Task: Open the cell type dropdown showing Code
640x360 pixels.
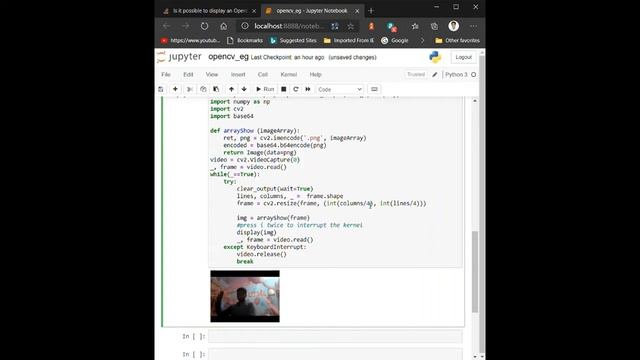Action: tap(340, 89)
